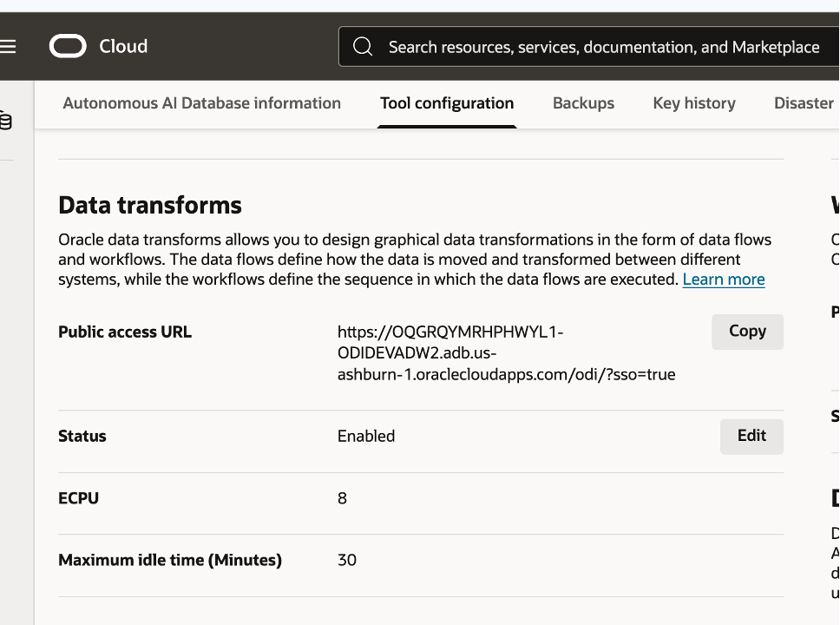
Task: Click the Enabled status value
Action: (366, 437)
